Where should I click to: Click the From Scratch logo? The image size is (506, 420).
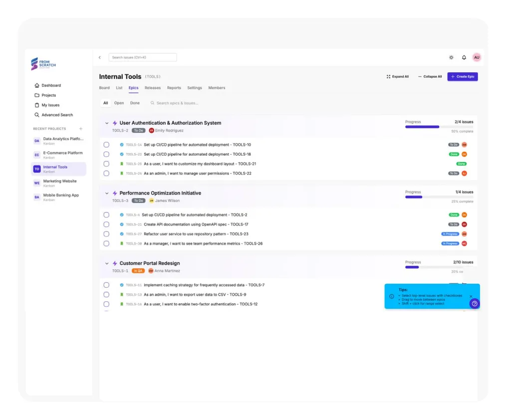(43, 63)
